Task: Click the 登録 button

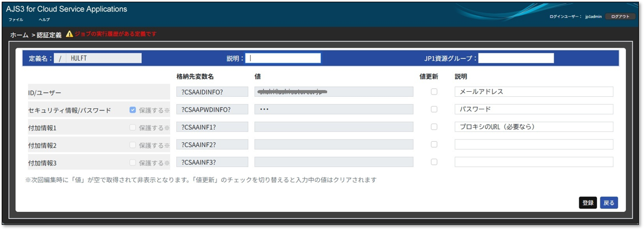Action: click(x=588, y=203)
